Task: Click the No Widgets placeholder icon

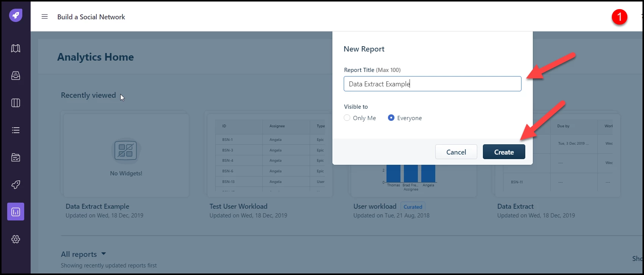Action: pos(126,150)
